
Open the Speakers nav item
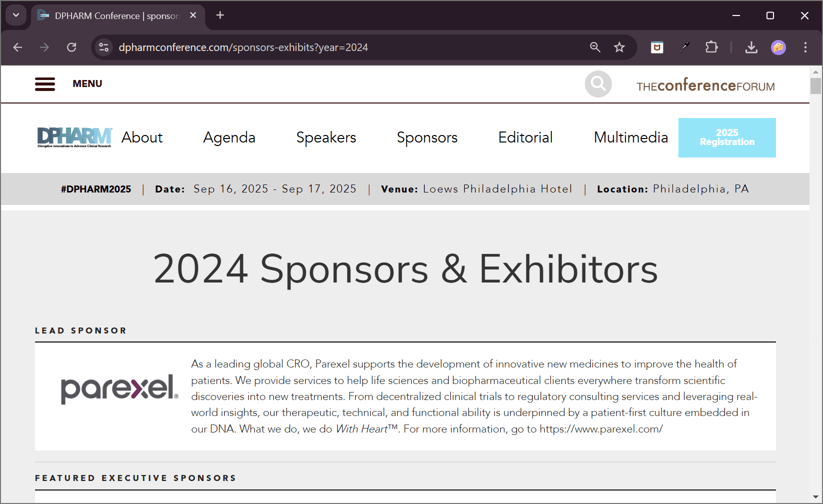326,137
